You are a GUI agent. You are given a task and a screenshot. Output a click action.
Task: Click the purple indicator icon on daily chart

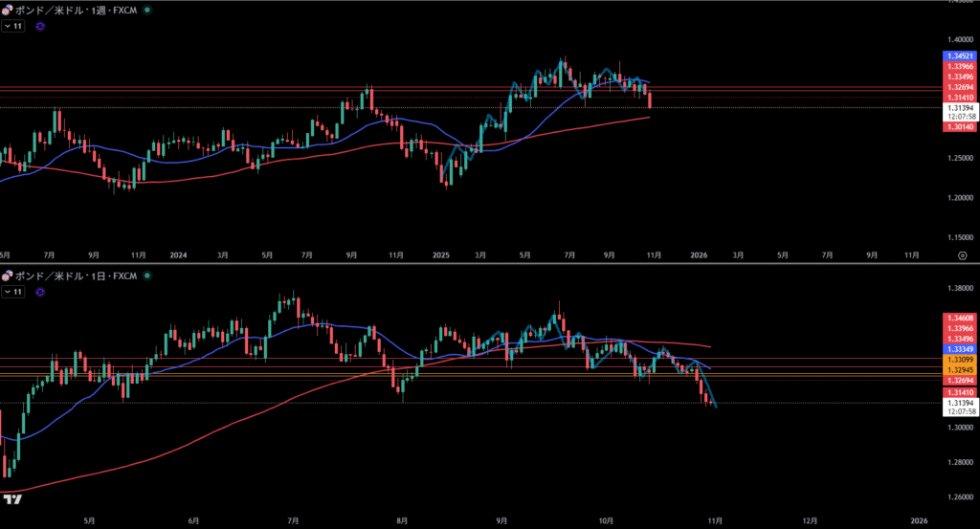click(39, 291)
